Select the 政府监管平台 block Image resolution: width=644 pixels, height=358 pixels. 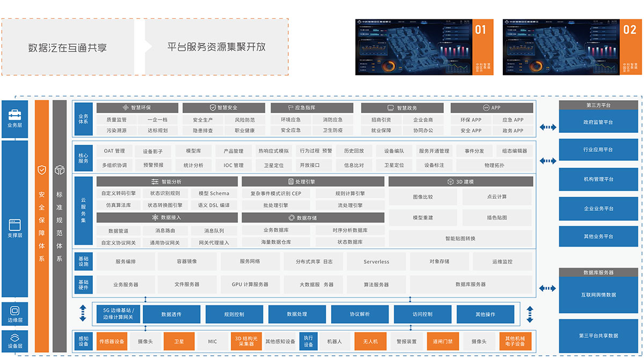tap(598, 122)
